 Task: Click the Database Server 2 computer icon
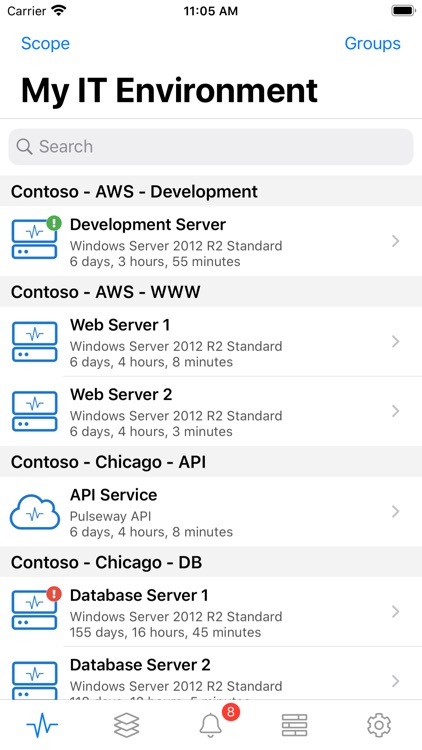34,680
